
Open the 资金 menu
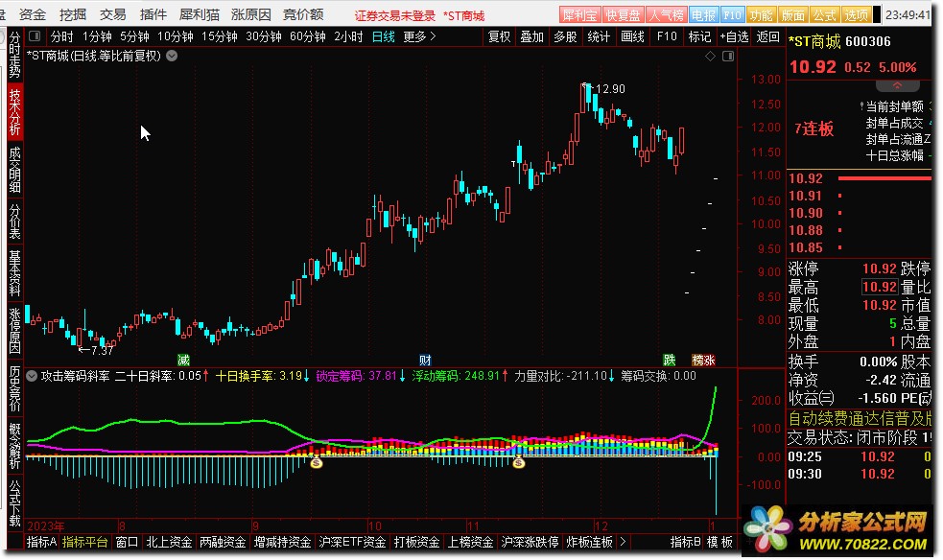(x=33, y=14)
